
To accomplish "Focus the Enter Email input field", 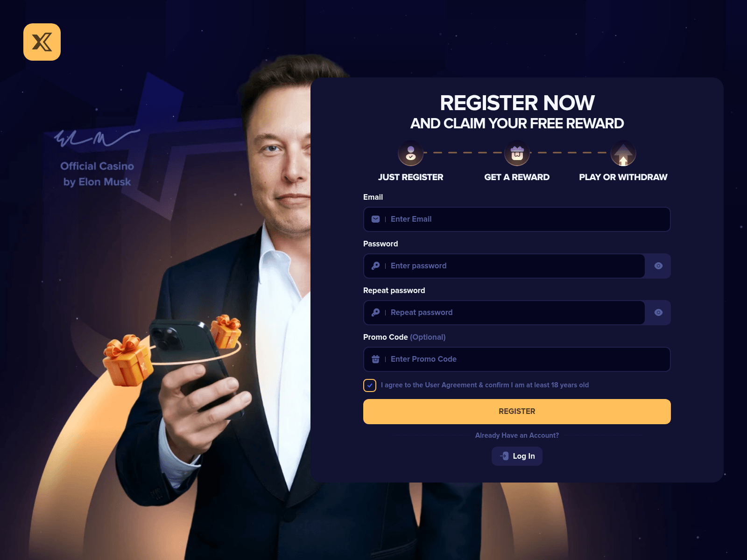I will tap(523, 219).
